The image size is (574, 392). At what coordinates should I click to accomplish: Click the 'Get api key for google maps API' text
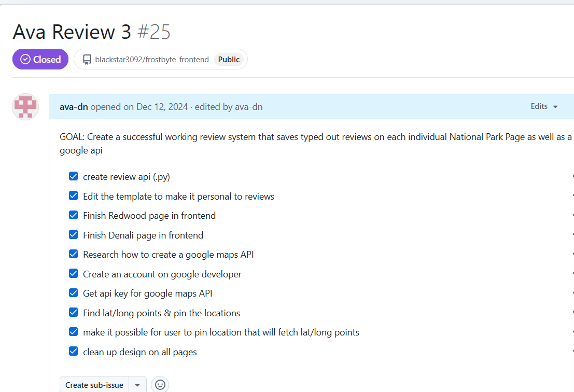pyautogui.click(x=148, y=293)
